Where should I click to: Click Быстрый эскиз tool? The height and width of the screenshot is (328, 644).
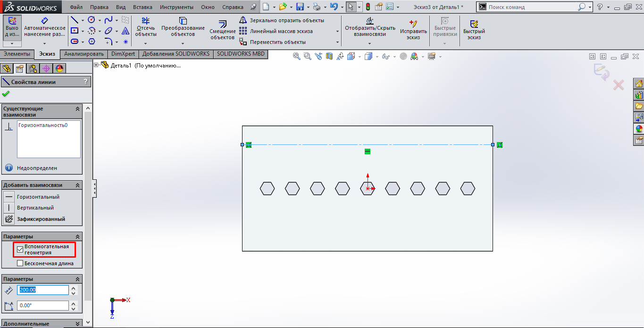474,30
